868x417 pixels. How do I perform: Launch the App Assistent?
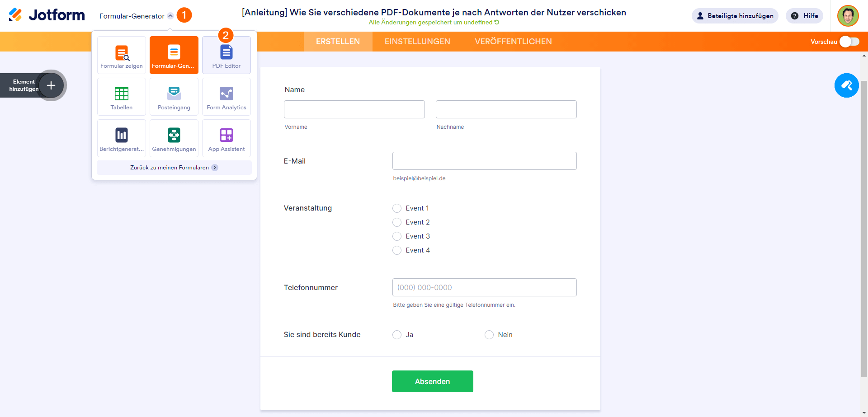[226, 138]
